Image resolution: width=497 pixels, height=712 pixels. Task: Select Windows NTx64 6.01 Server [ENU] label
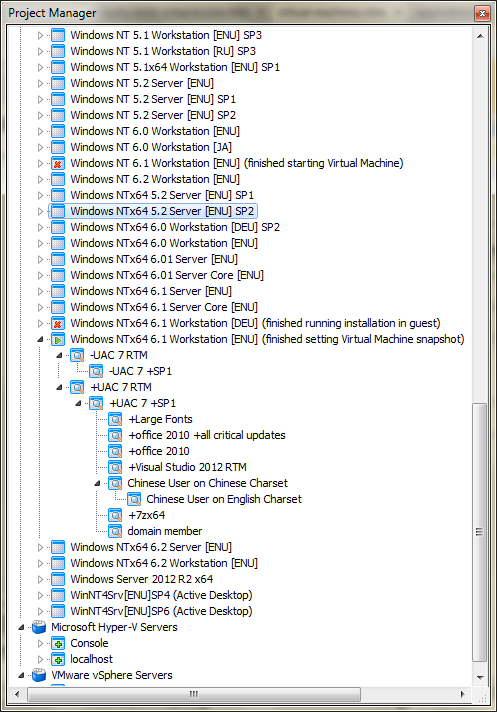tap(154, 259)
